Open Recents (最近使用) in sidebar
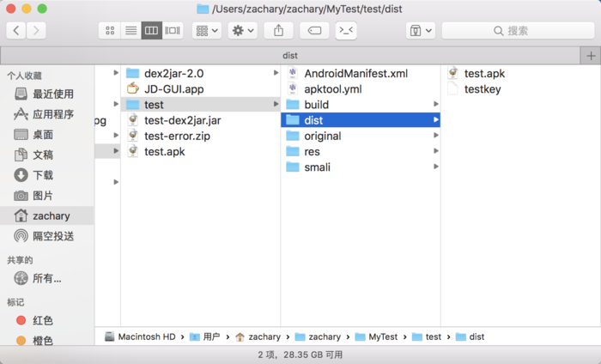Screen dimensions: 601x364 point(46,94)
